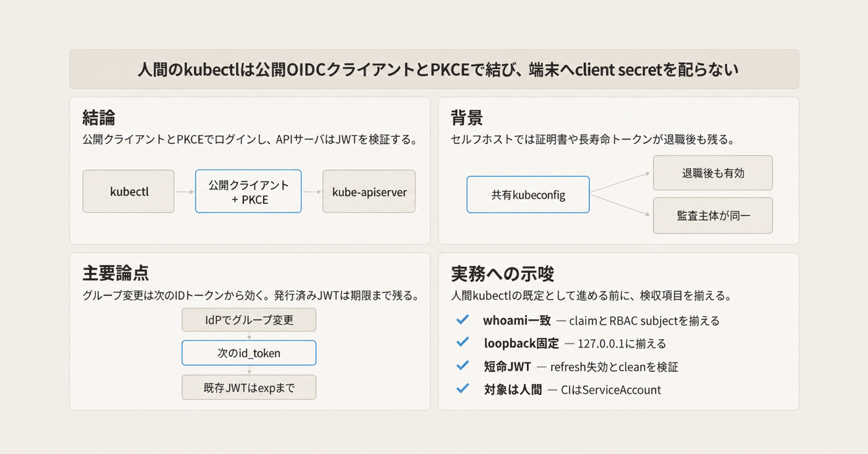Click the title banner about kubectl and PKCE
The height and width of the screenshot is (454, 868).
(x=434, y=69)
